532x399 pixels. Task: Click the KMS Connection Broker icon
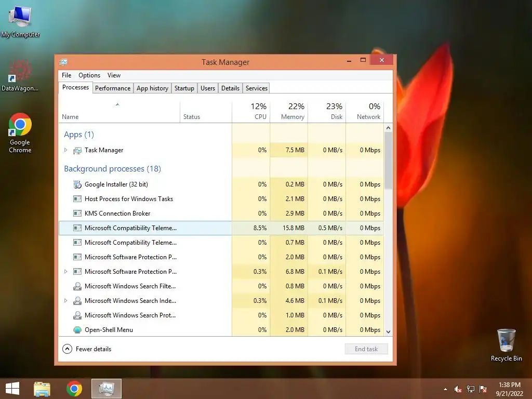[77, 214]
